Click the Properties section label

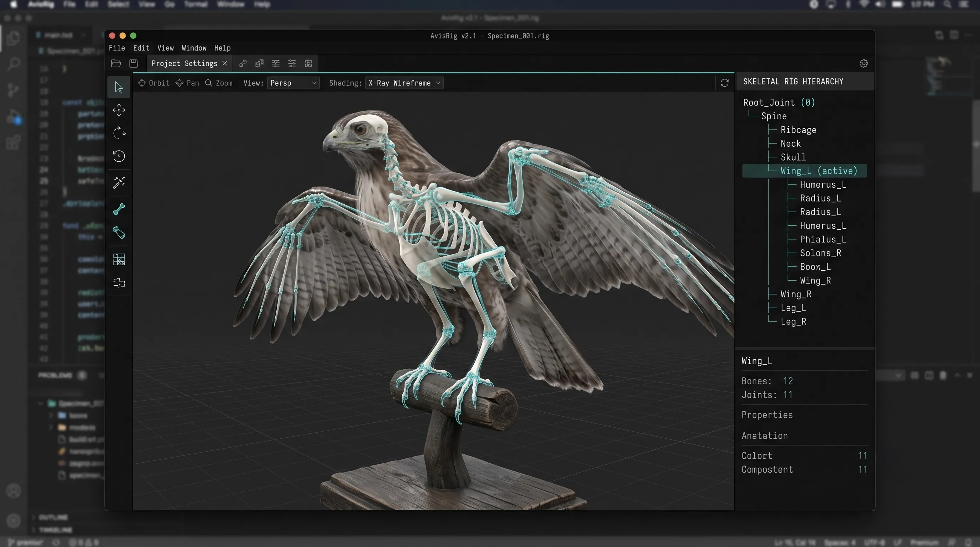click(767, 415)
